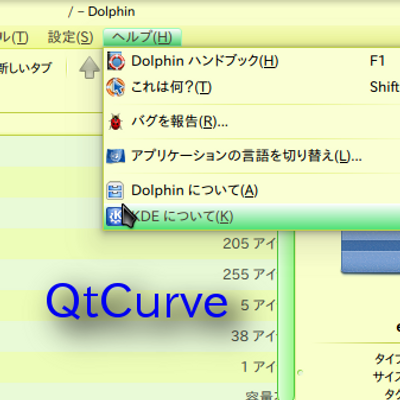Click the Dolphin file cabinet icon
Viewport: 400px width, 400px height.
click(x=115, y=191)
